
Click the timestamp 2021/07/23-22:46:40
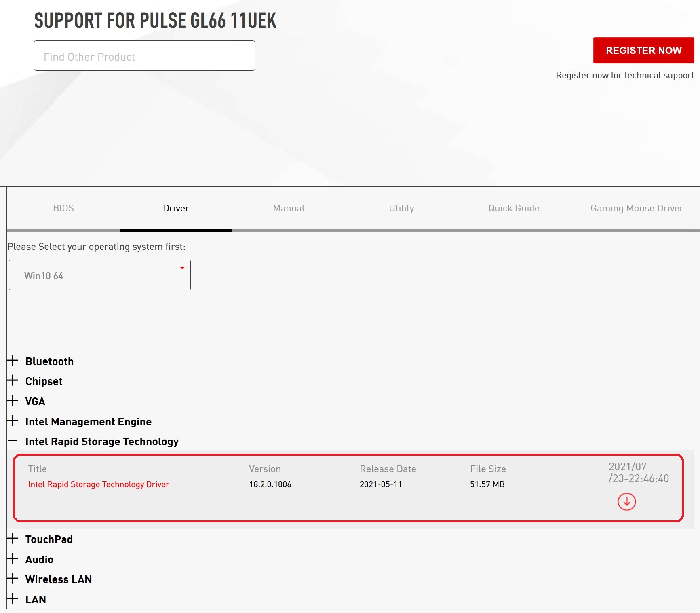639,472
